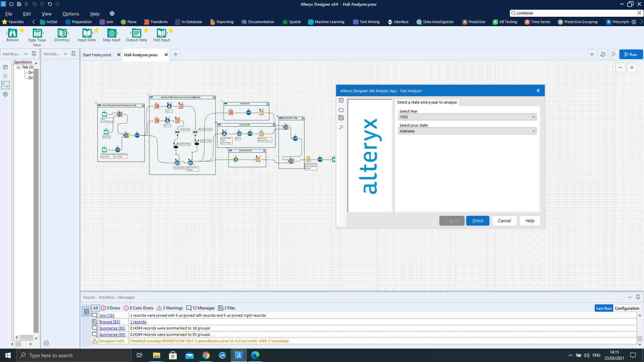The height and width of the screenshot is (362, 644).
Task: Click Help in the Analytic App dialog
Action: pos(530,221)
